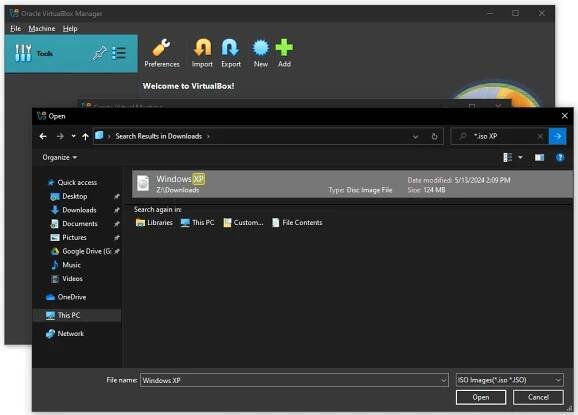Screen dimensions: 578x415
Task: Go back with the left arrow
Action: pos(43,136)
